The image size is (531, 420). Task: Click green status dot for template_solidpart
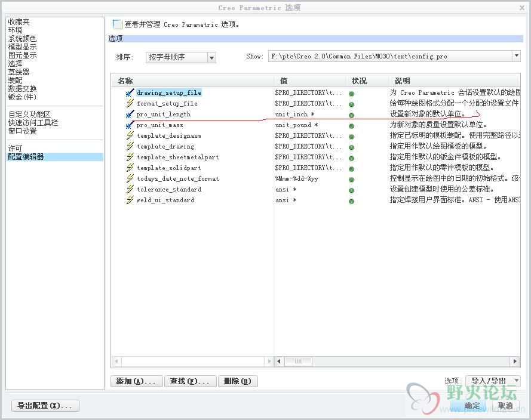click(x=352, y=169)
